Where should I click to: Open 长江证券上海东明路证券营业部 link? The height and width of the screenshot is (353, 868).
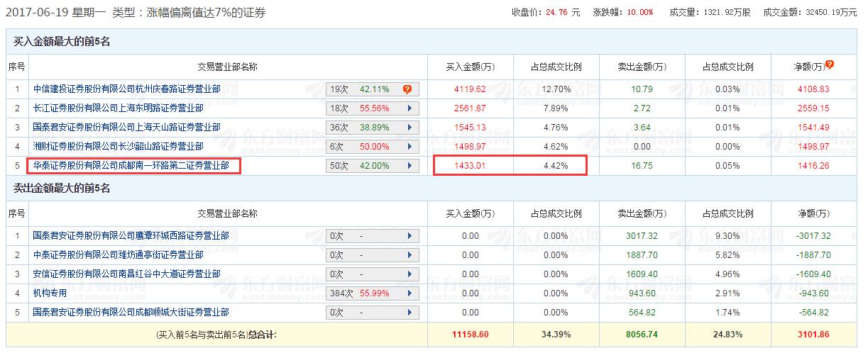pos(119,108)
